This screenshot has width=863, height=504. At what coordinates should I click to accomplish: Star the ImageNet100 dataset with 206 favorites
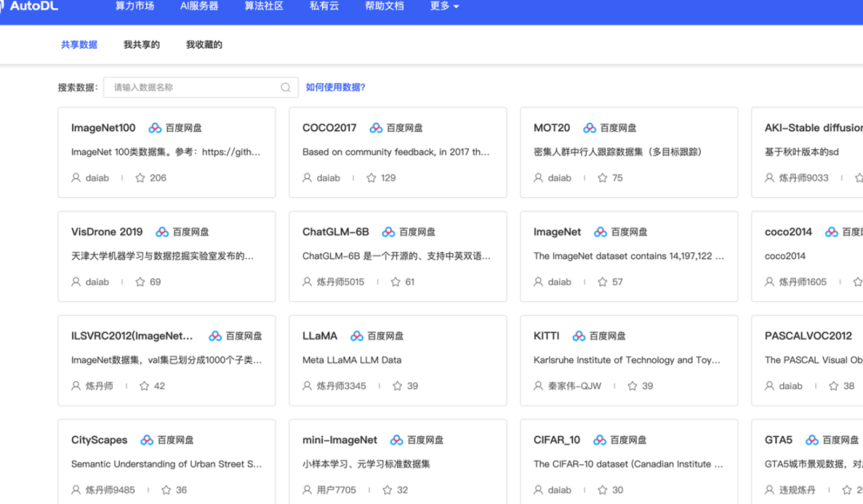tap(141, 178)
